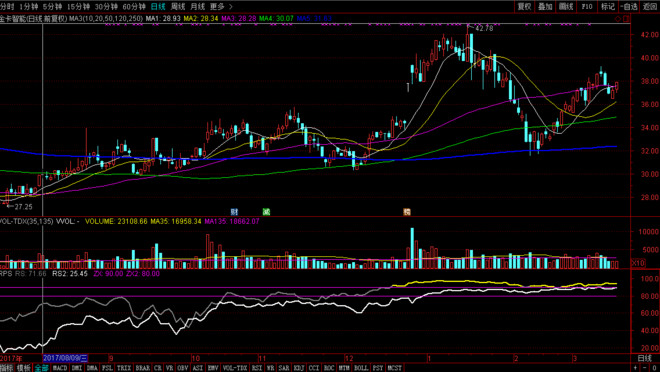Open the 日线 period selector at bottom right
This screenshot has height=372, width=660.
click(644, 359)
